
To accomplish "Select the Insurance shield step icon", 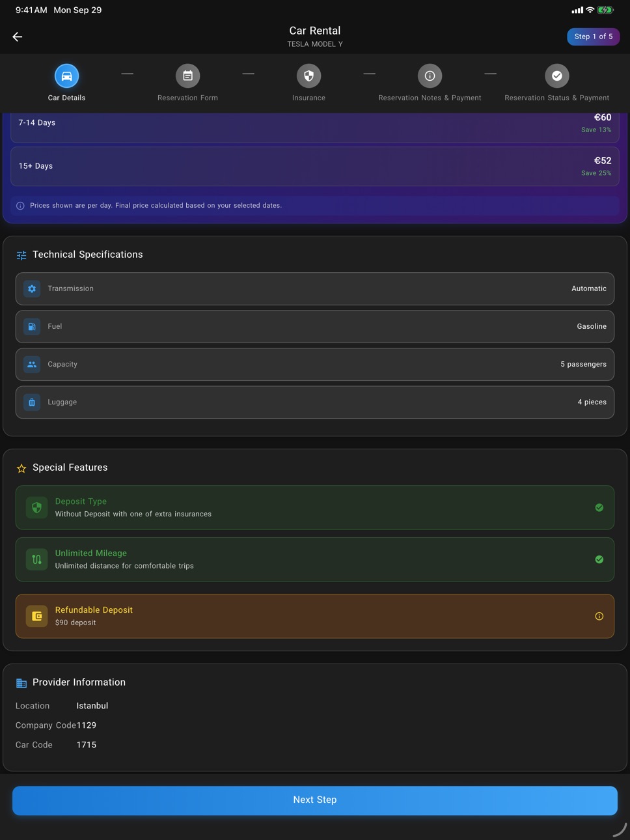I will click(308, 76).
